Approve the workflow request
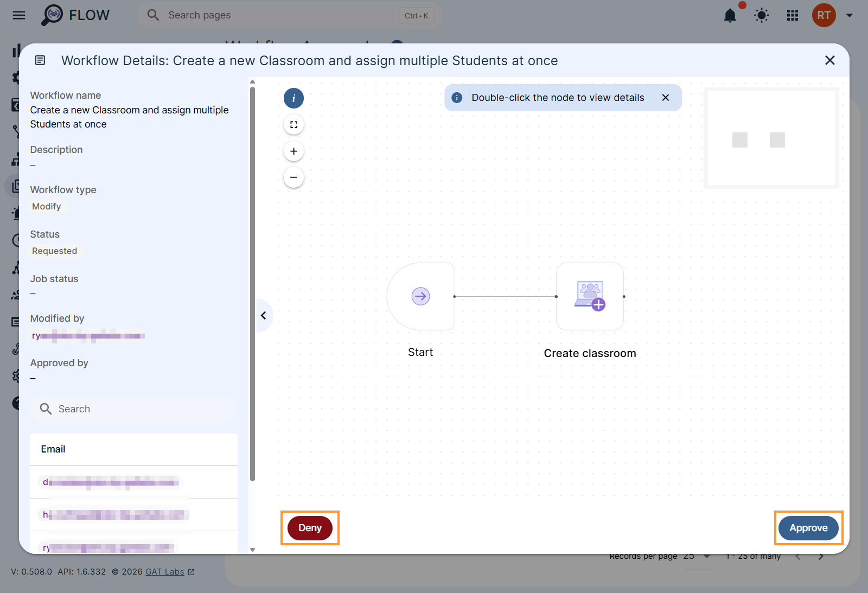Viewport: 868px width, 593px height. point(808,528)
